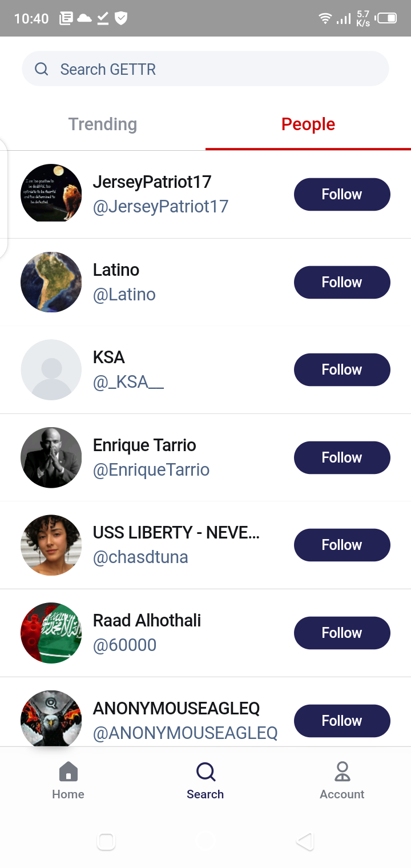Open the Account profile icon
The image size is (411, 868).
[342, 771]
